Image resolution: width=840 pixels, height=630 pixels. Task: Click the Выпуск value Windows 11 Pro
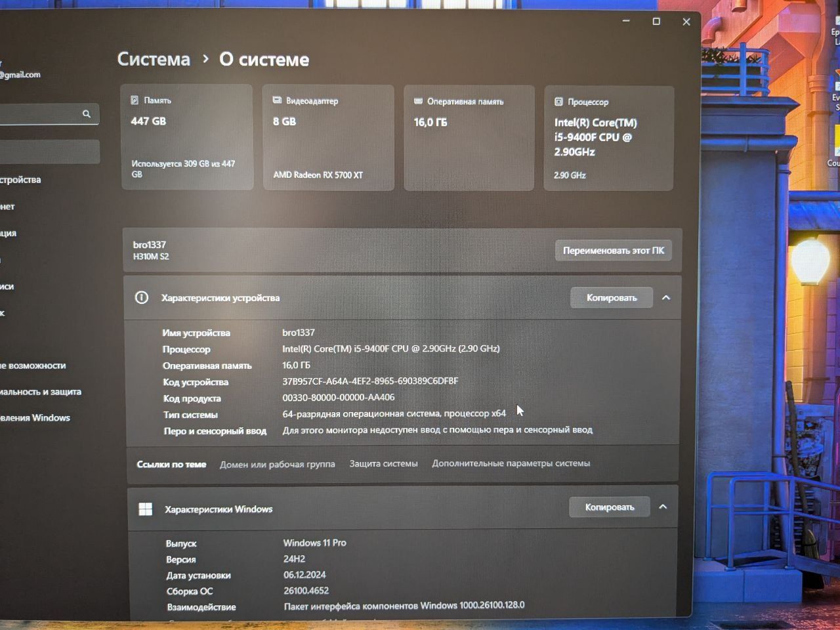[x=314, y=543]
